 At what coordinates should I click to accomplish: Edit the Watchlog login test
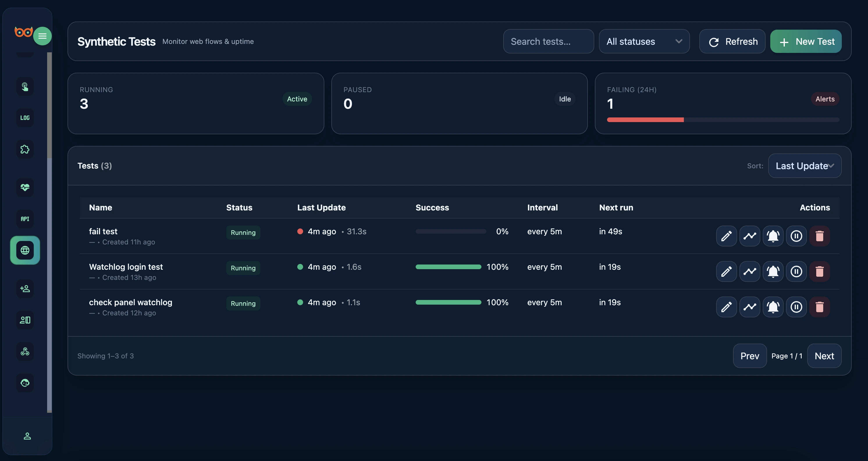726,271
